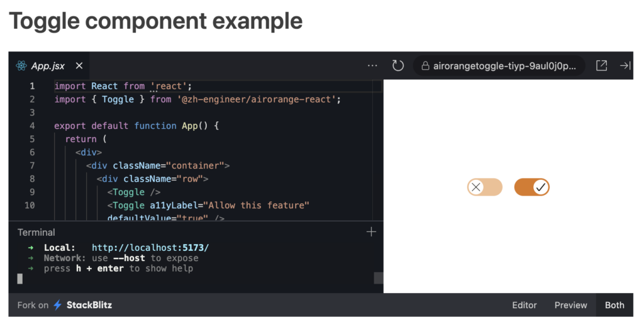
Task: Select the Both view option
Action: tap(614, 305)
